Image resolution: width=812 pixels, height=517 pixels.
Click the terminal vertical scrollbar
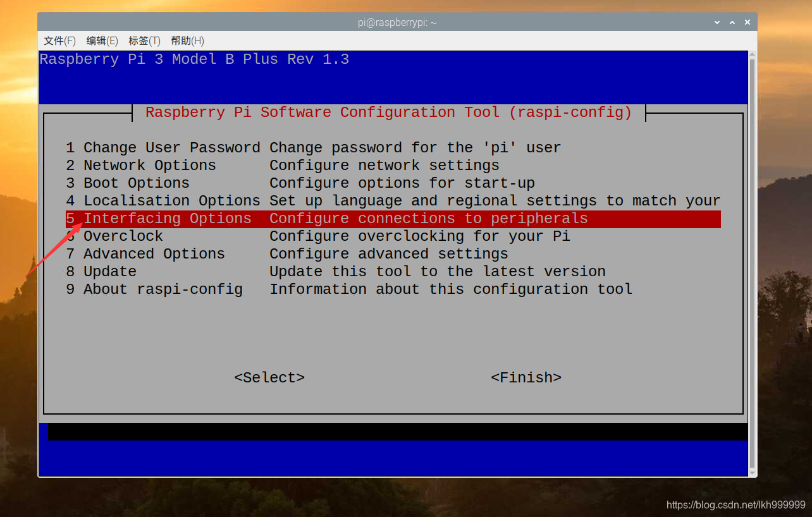pyautogui.click(x=752, y=263)
